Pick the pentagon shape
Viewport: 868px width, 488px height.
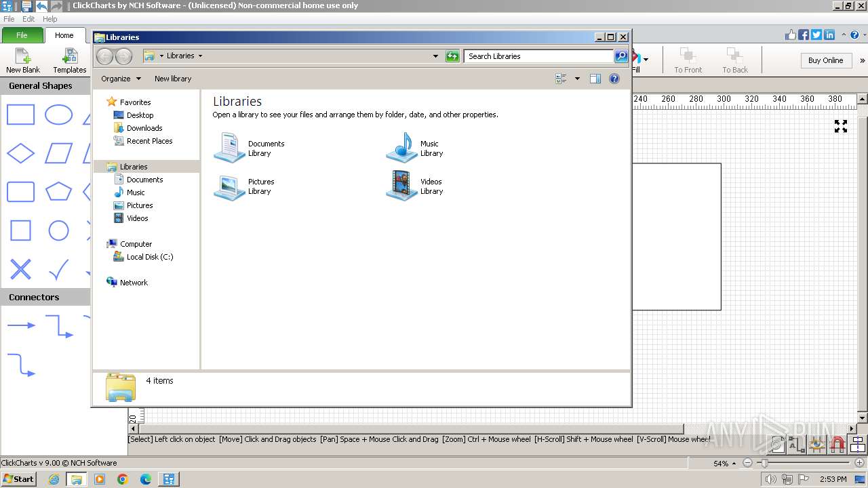58,192
